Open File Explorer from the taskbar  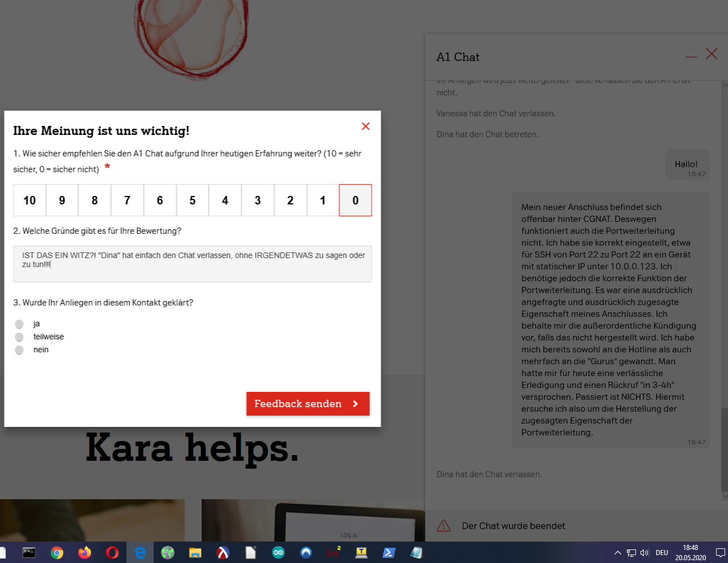(195, 553)
